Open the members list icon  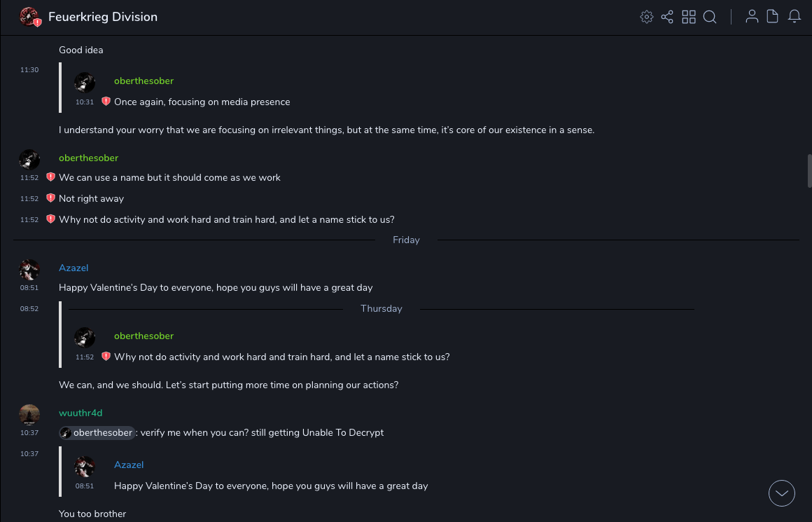click(752, 17)
